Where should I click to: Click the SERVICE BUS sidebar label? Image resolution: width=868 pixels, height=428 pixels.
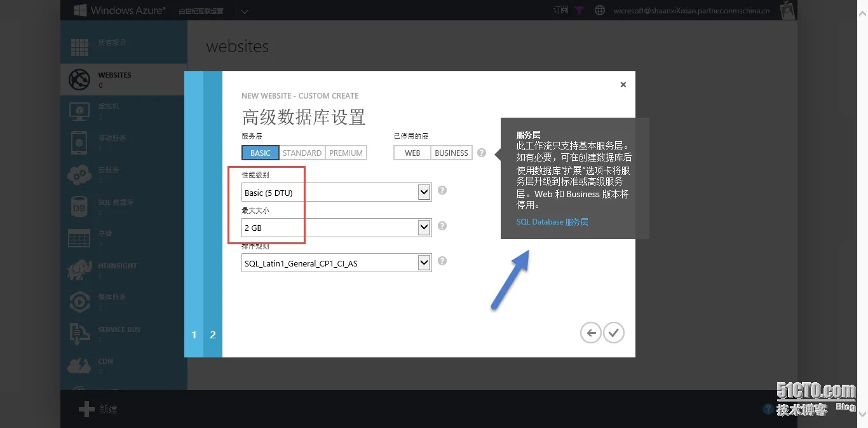pos(119,329)
